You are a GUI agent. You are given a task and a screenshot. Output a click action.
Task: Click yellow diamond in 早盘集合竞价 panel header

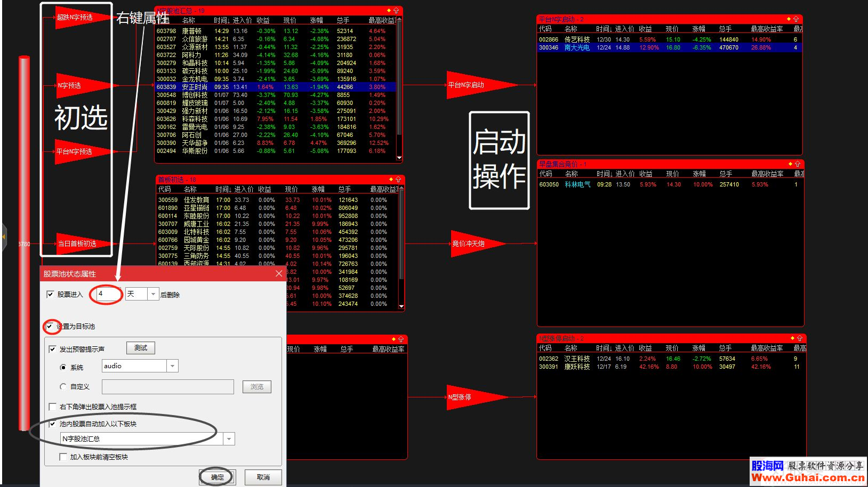point(790,164)
